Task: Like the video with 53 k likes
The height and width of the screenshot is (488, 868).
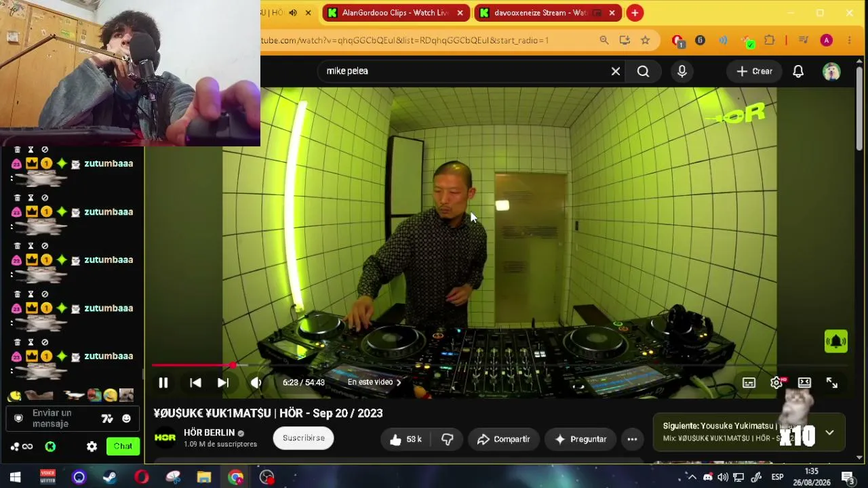Action: 406,439
